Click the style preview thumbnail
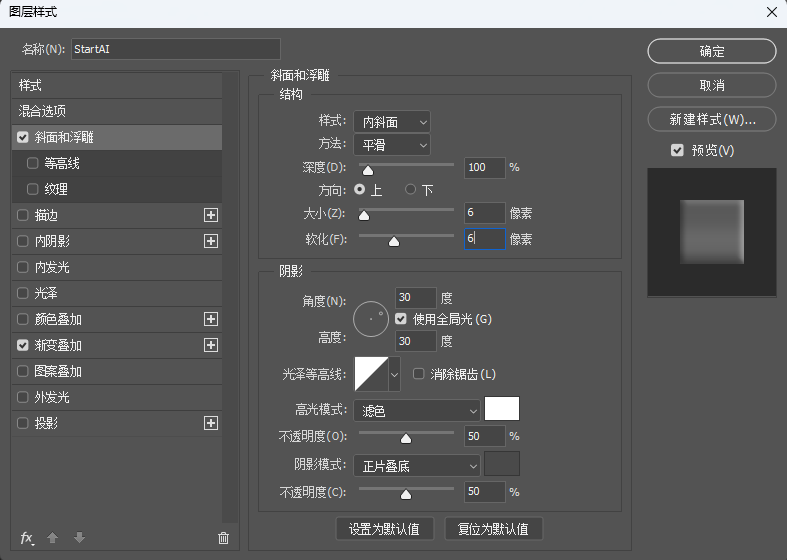This screenshot has width=787, height=560. point(712,232)
